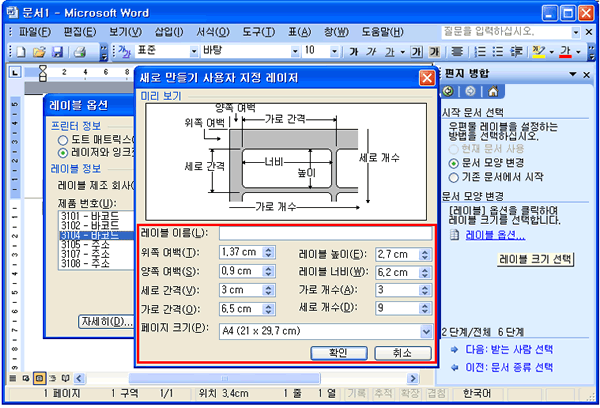Select 도트 매트릭스 printer radio button
Screen dimensions: 600x408
tap(62, 140)
